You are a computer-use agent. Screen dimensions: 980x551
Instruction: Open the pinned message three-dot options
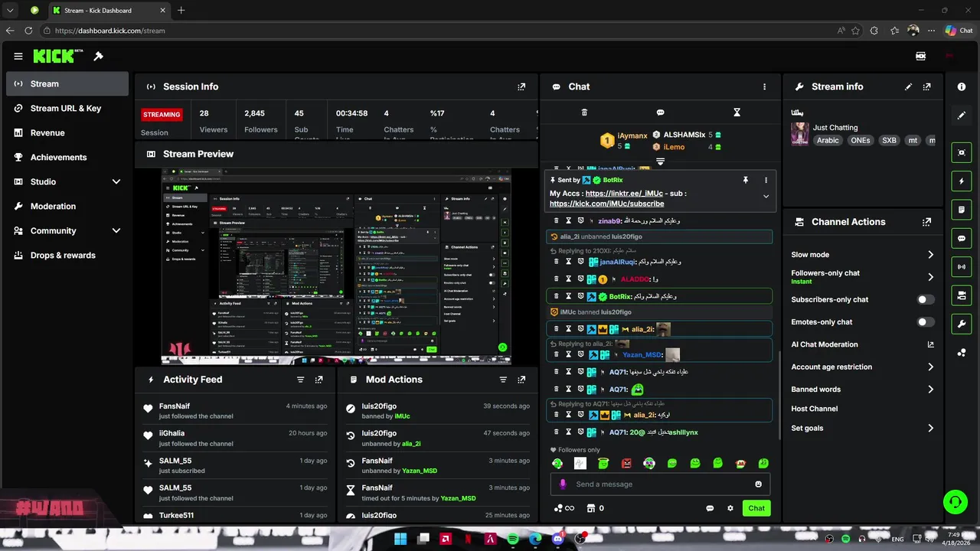click(766, 180)
